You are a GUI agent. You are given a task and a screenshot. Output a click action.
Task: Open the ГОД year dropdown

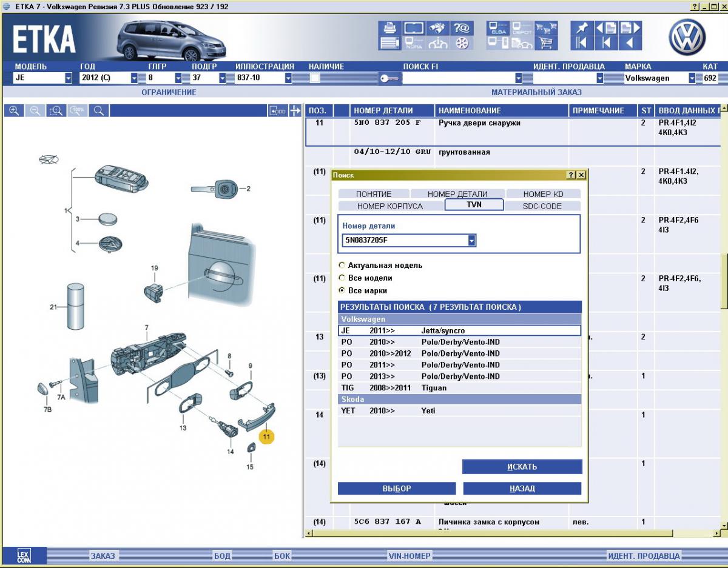point(134,78)
